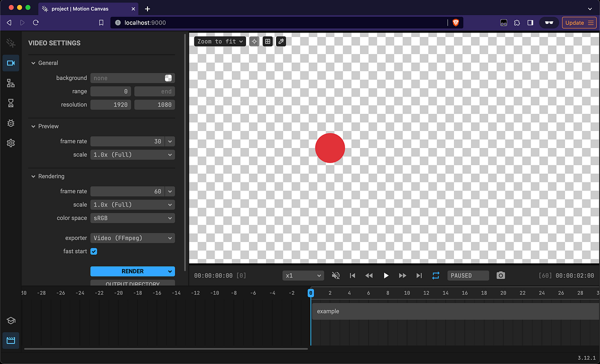Open the presentation mode icon
The width and height of the screenshot is (600, 364).
pyautogui.click(x=10, y=320)
